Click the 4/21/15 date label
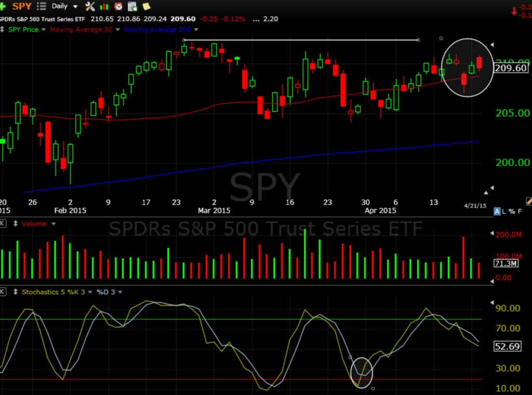The height and width of the screenshot is (395, 532). 475,206
